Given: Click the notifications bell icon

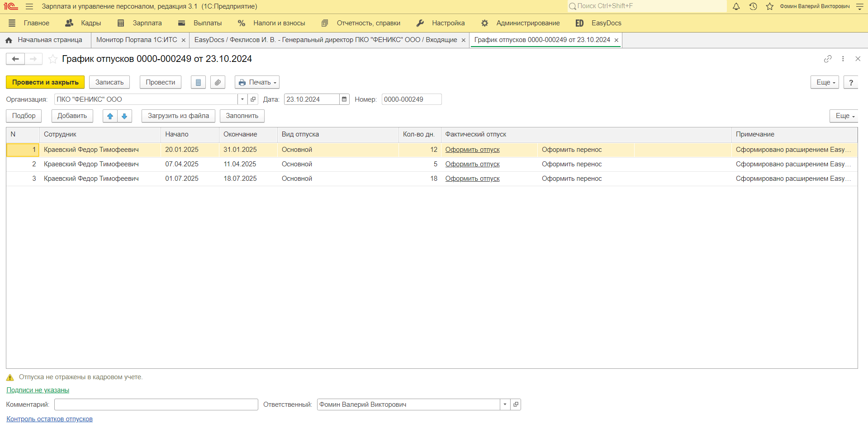Looking at the screenshot, I should [x=736, y=6].
